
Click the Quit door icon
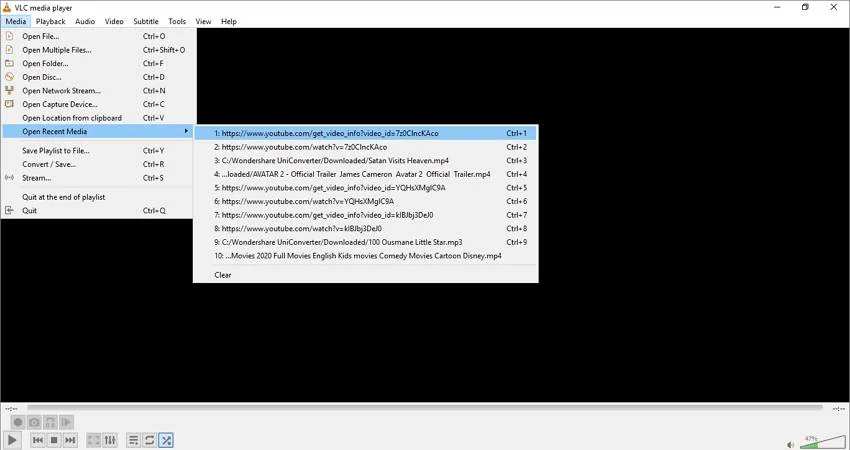click(x=9, y=210)
